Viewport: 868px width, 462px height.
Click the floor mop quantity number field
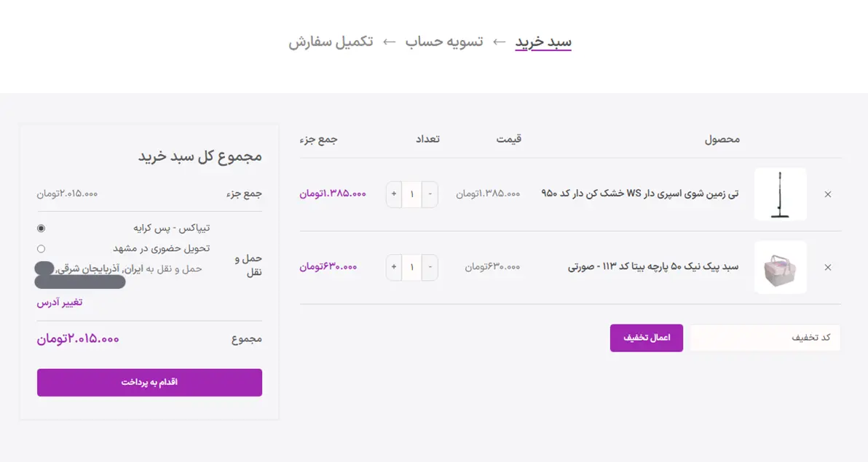(411, 194)
